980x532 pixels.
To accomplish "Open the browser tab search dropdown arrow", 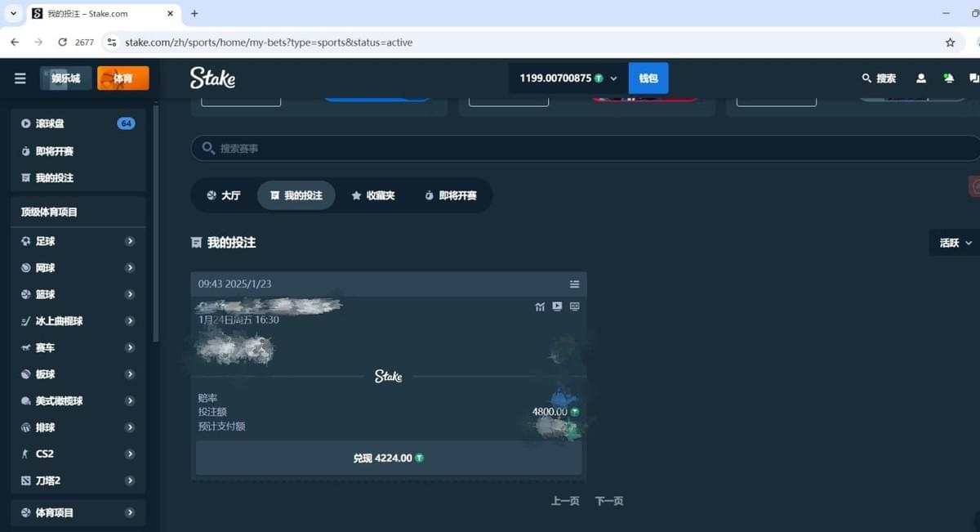I will coord(13,14).
